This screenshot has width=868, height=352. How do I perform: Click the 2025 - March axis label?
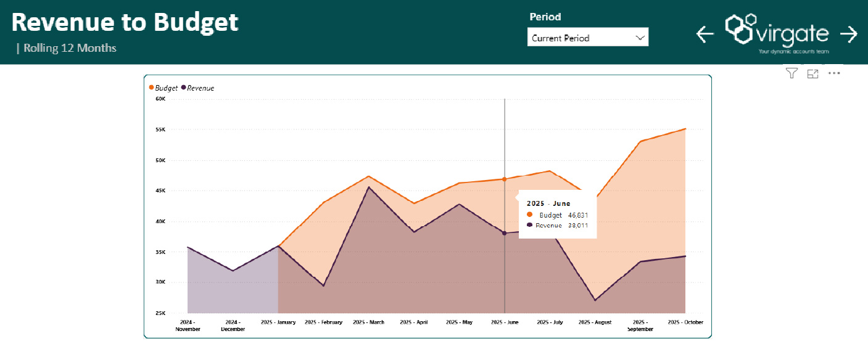tap(369, 322)
